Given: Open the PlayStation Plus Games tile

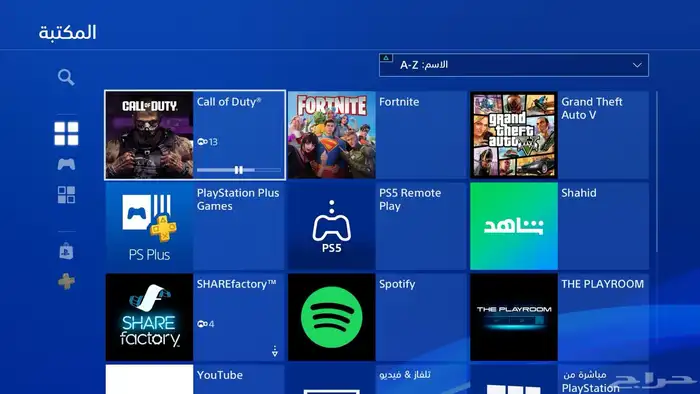Looking at the screenshot, I should (x=195, y=226).
